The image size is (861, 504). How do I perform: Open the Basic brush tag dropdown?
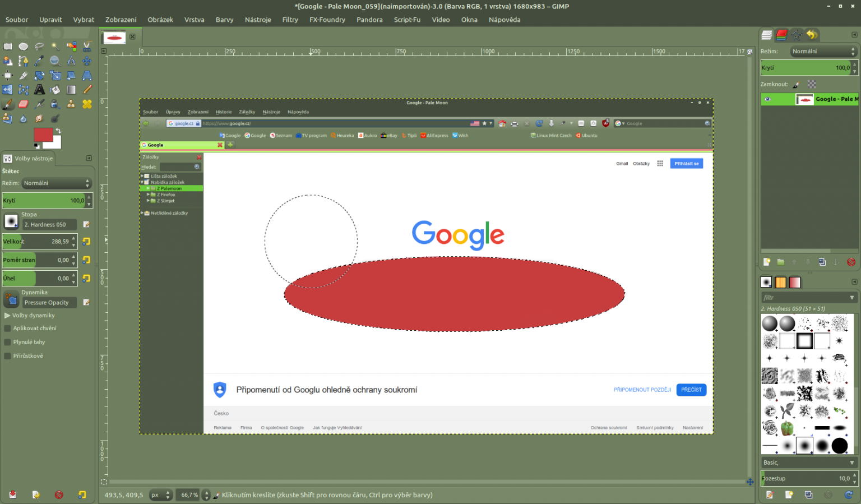point(809,463)
